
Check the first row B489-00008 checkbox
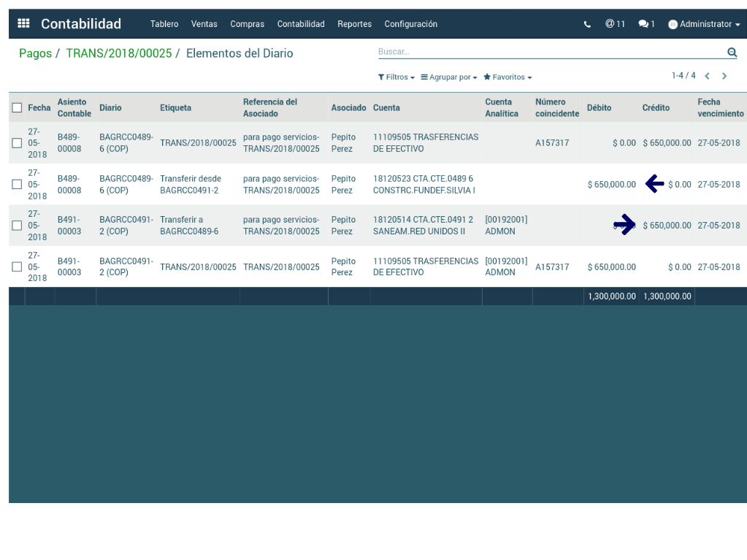(17, 143)
